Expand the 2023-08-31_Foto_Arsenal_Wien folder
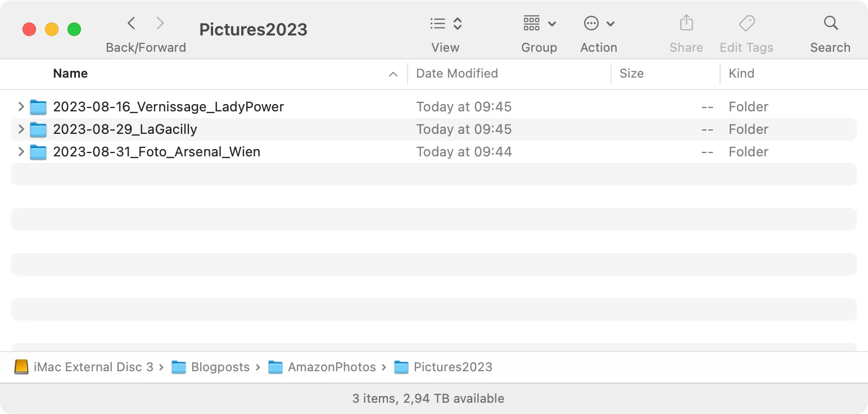868x414 pixels. click(21, 151)
